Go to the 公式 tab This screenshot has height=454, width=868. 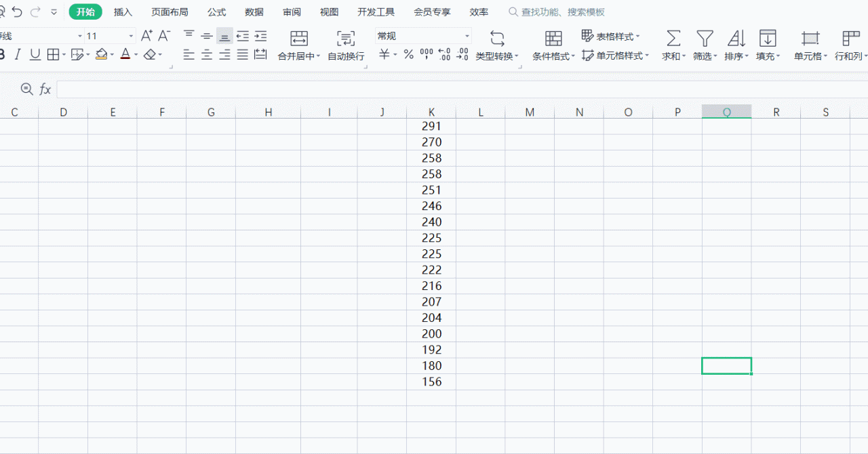coord(217,12)
